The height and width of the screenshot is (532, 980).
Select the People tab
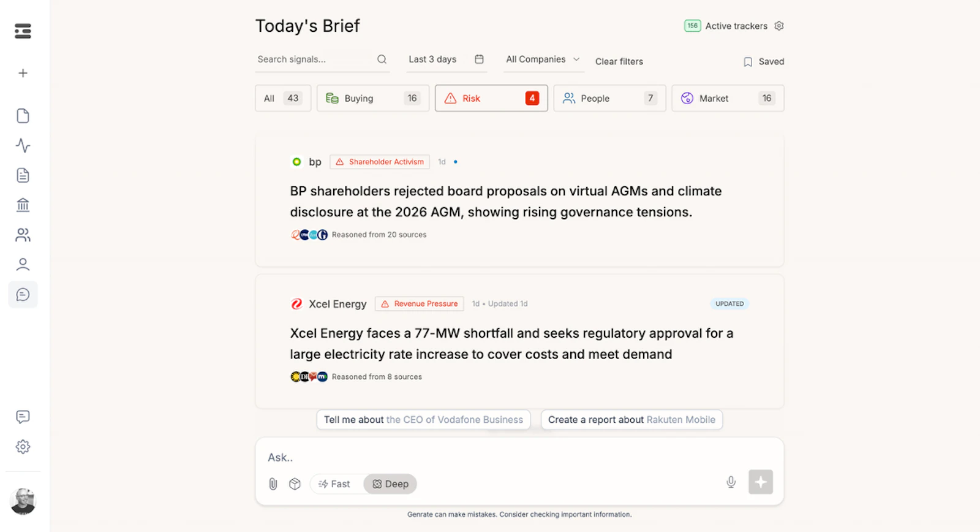coord(609,98)
